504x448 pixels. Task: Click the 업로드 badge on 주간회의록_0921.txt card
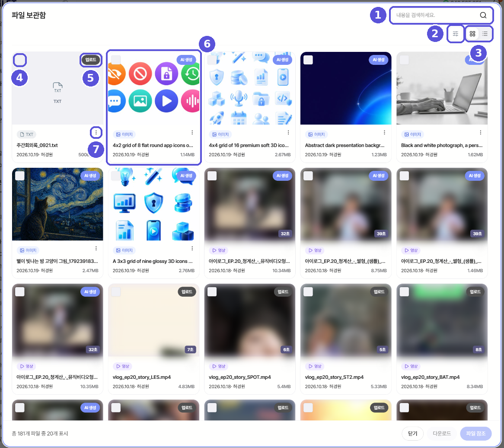pyautogui.click(x=91, y=60)
